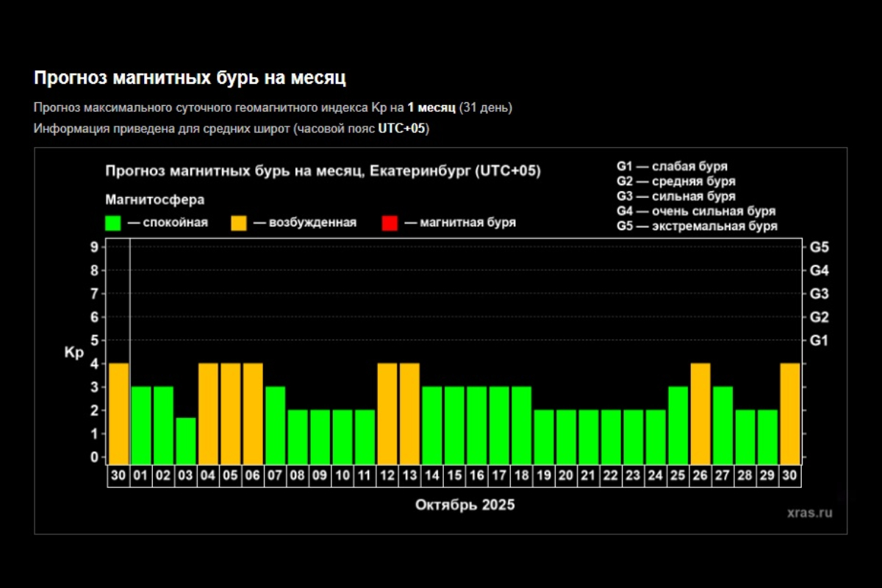Image resolution: width=882 pixels, height=588 pixels.
Task: Click the G1 storm level label on right axis
Action: [x=819, y=340]
